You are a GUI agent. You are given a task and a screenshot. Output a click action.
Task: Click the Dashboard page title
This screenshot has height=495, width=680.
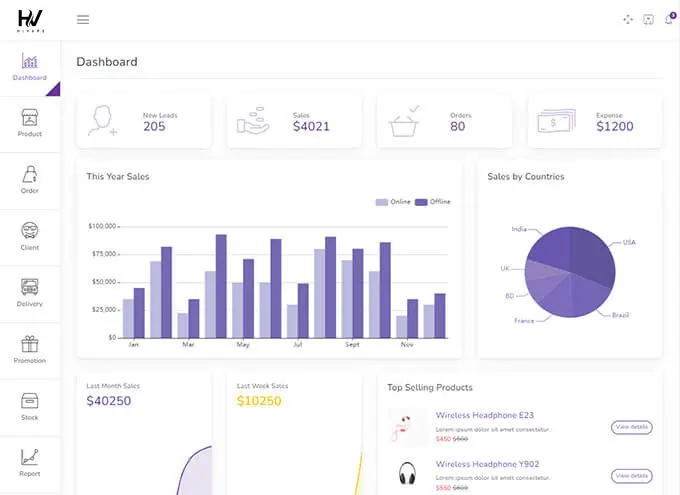click(107, 62)
